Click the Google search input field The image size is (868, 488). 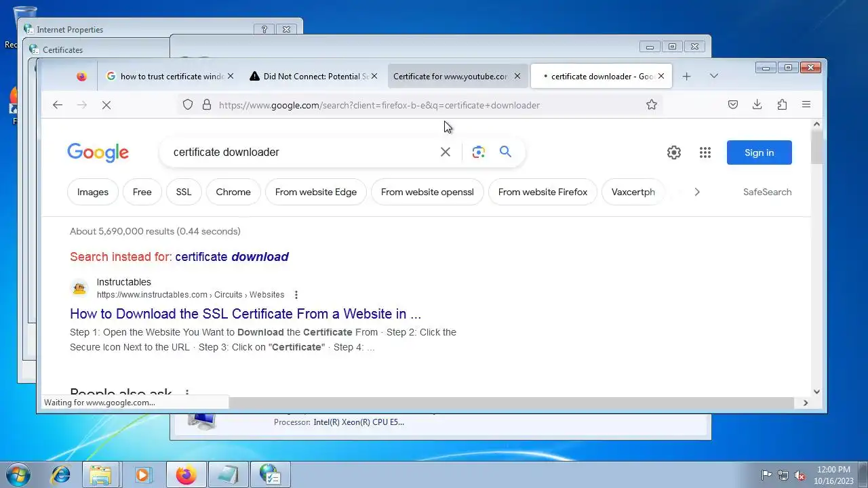click(302, 152)
